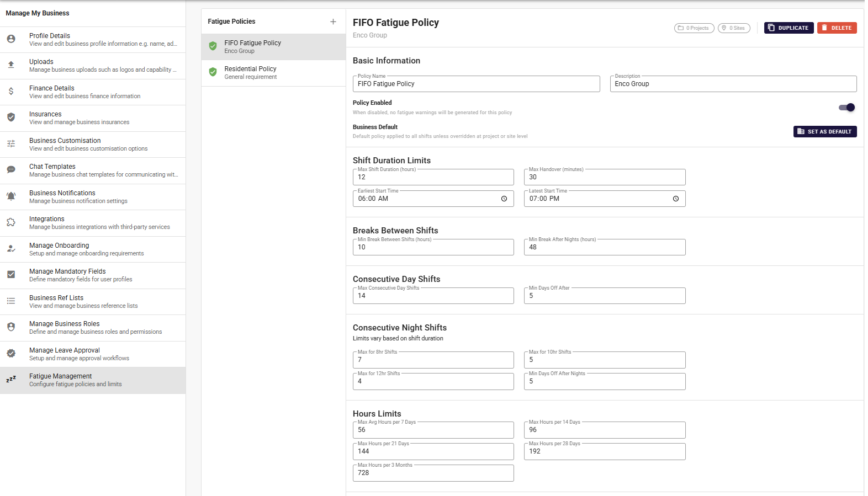This screenshot has height=496, width=868.
Task: Click into the Policy Name field
Action: pos(476,84)
